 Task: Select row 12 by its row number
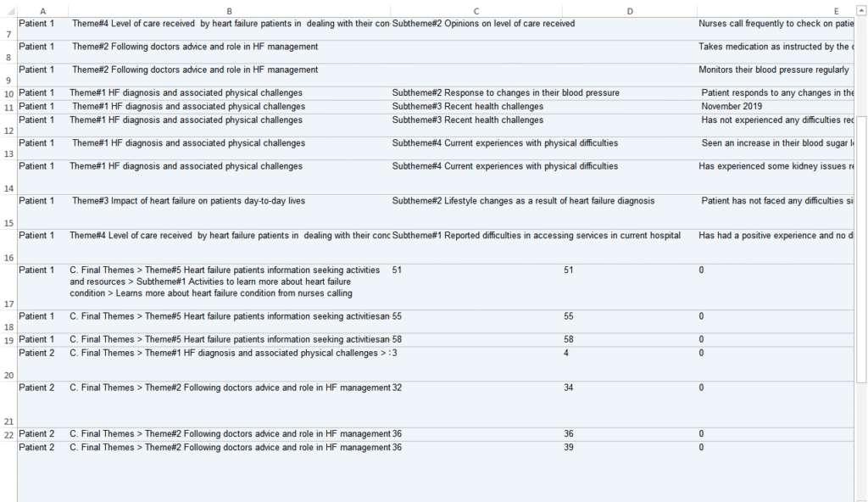[x=8, y=126]
